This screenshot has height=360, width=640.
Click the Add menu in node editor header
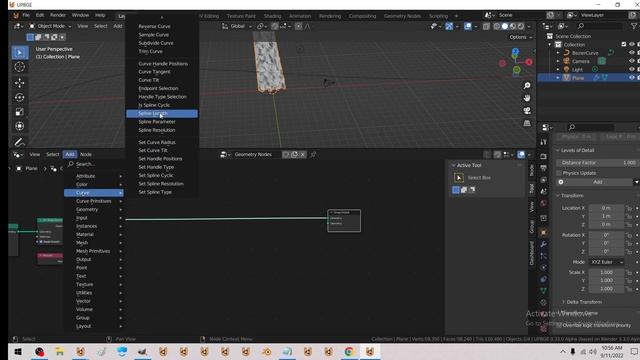point(70,154)
